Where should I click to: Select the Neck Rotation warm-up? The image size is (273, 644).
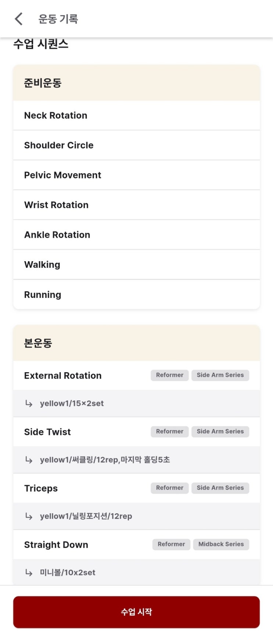[x=56, y=115]
